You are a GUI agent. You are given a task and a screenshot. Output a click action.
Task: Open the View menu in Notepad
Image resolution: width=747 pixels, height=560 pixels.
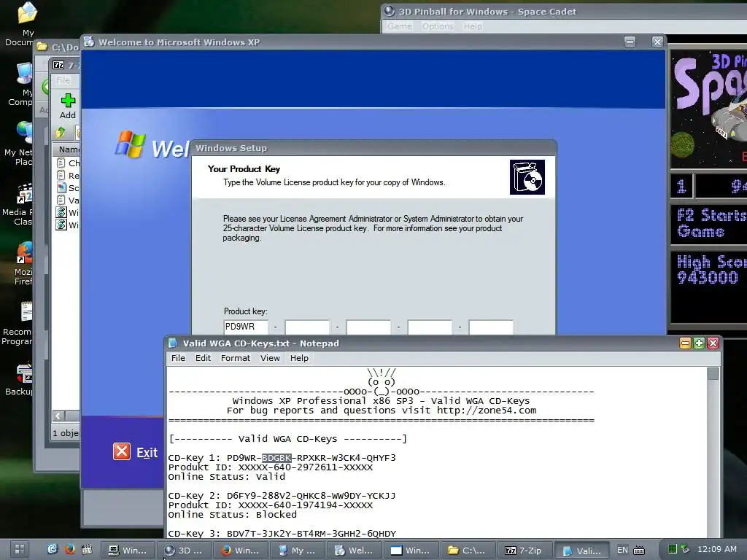click(x=270, y=358)
